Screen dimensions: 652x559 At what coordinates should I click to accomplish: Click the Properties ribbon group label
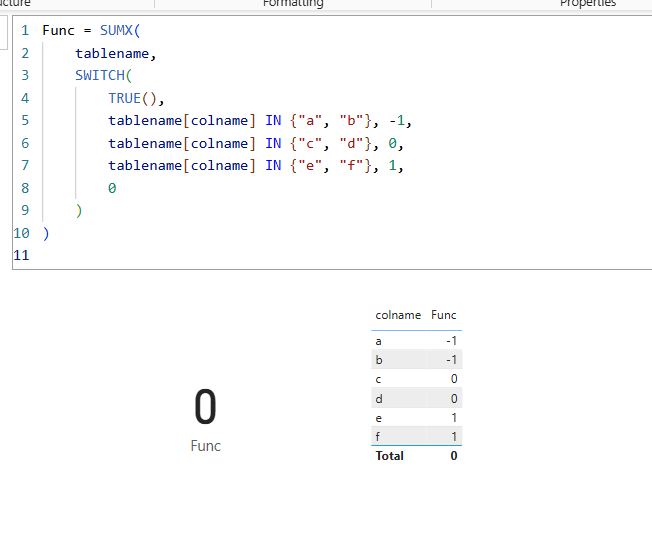(588, 3)
